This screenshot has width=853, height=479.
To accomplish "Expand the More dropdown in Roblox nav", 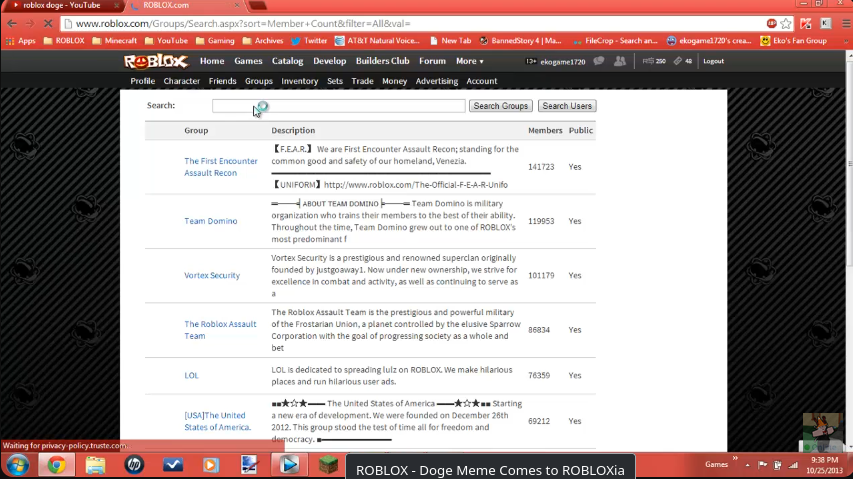I will (x=469, y=61).
